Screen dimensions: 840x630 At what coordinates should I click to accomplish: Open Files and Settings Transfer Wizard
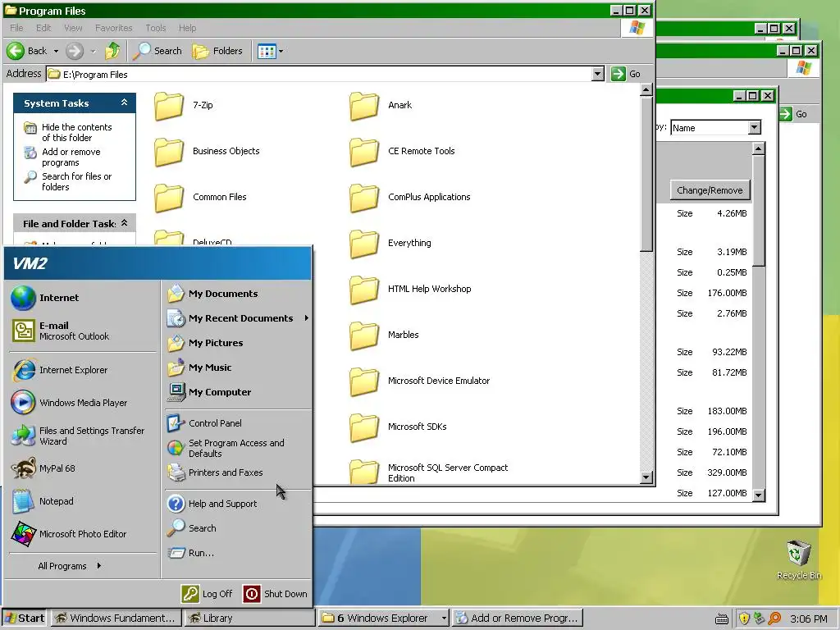[x=83, y=436]
